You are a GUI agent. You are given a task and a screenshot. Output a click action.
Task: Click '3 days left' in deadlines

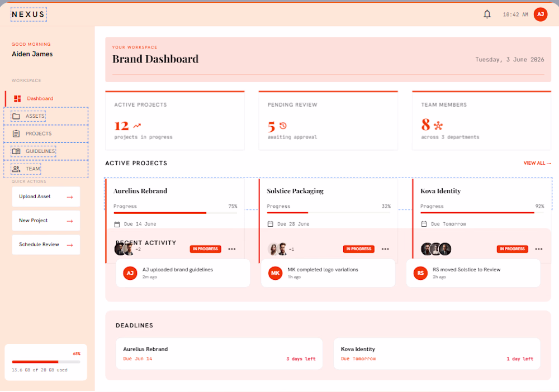click(301, 359)
